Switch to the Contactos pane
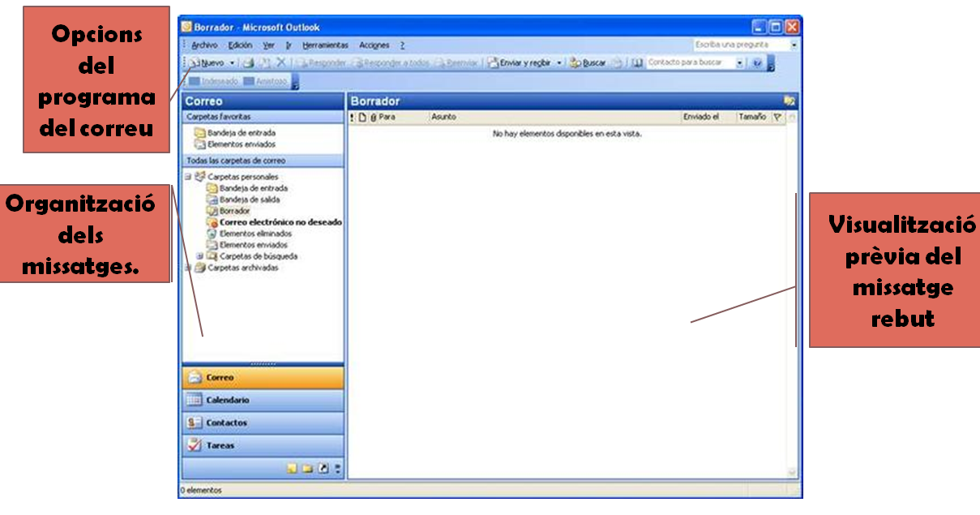The height and width of the screenshot is (515, 980). point(263,423)
